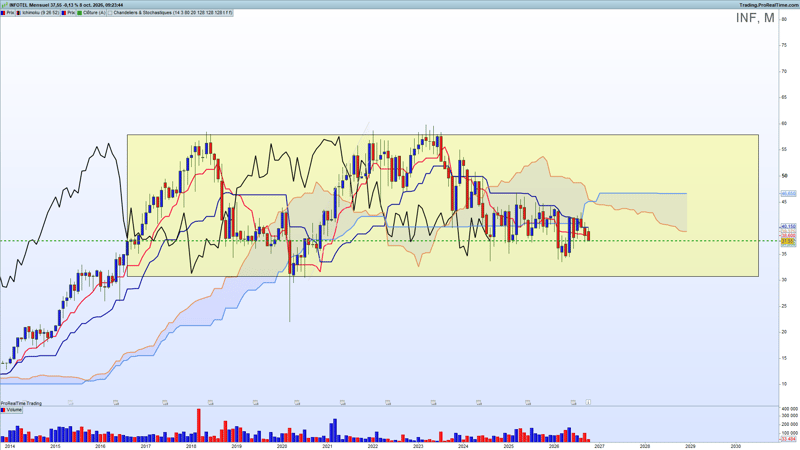Select the Clôture (A) indicator label
The height and width of the screenshot is (450, 800).
point(92,13)
